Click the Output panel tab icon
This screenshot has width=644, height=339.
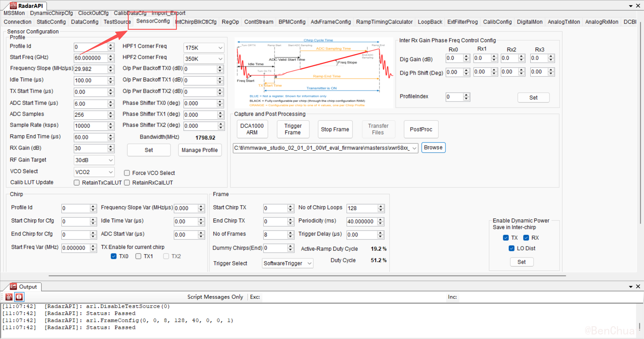click(13, 286)
